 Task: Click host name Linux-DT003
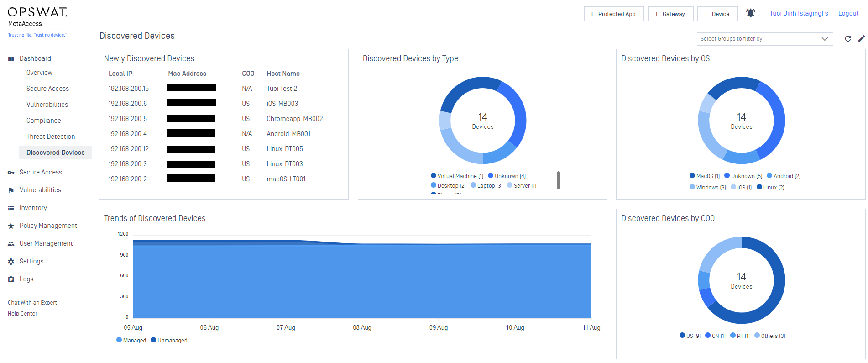[285, 164]
